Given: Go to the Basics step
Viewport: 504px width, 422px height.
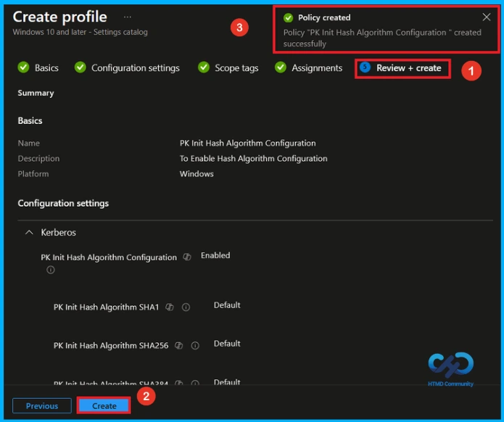Looking at the screenshot, I should point(46,68).
